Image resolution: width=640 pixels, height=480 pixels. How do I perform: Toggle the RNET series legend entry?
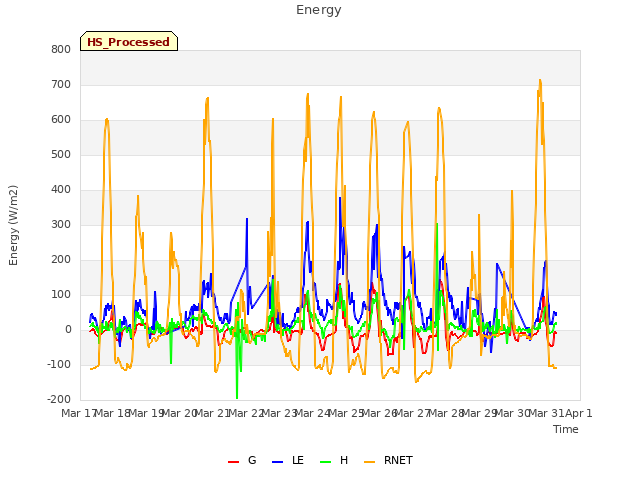pos(388,460)
